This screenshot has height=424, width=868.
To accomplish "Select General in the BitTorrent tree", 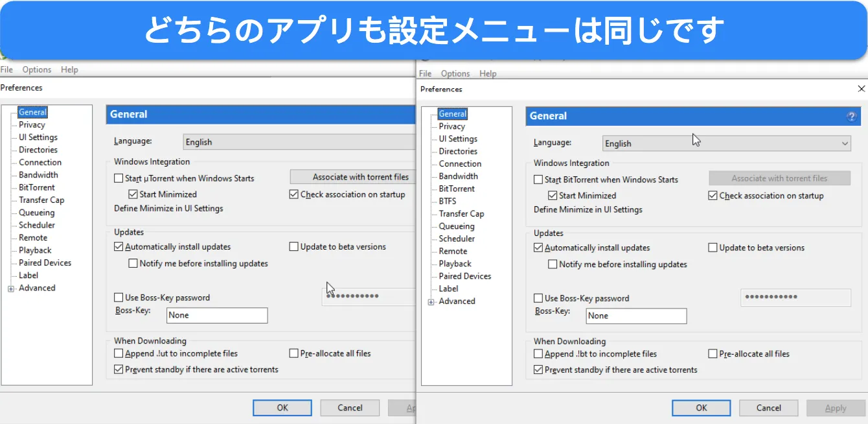I will click(x=452, y=113).
